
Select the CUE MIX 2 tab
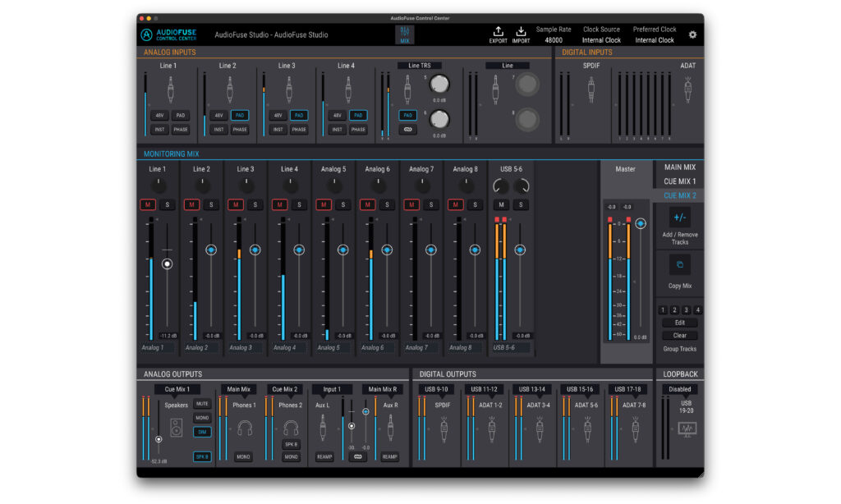coord(679,195)
